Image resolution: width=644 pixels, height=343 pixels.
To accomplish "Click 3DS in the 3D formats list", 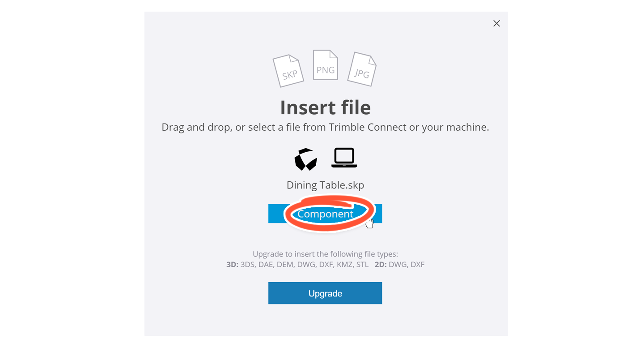I will [248, 264].
